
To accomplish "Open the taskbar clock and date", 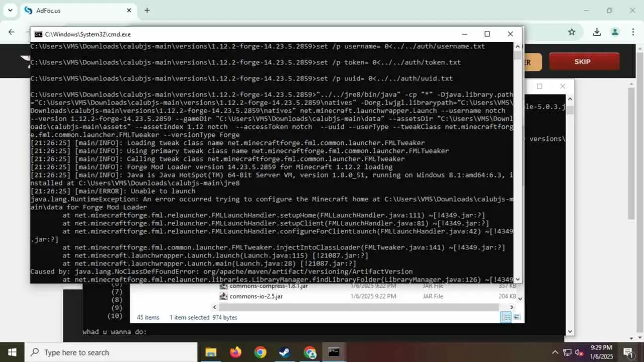I will 601,352.
